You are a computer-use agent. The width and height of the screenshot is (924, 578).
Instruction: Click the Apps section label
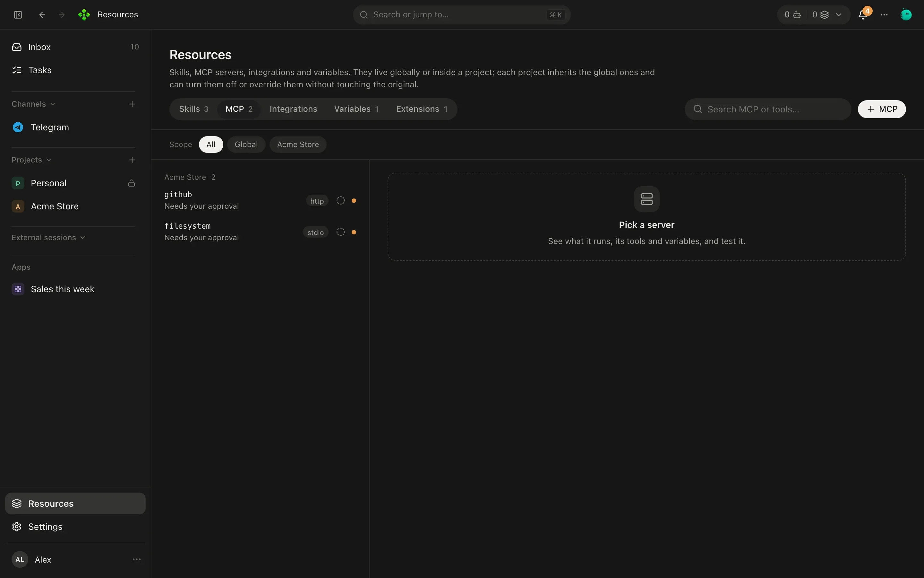coord(21,267)
